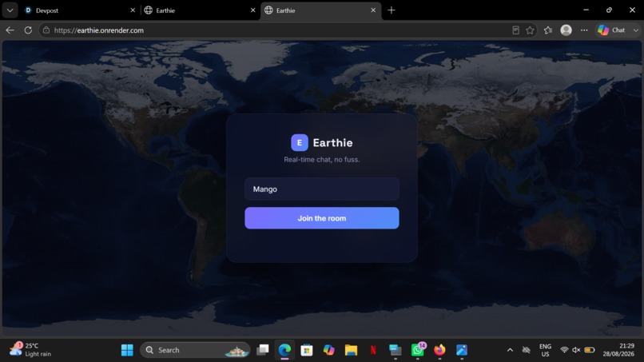
Task: Open Settings and more menu
Action: [x=584, y=30]
